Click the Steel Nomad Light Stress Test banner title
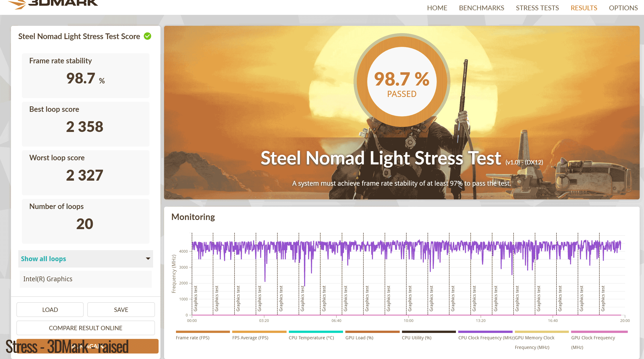This screenshot has height=359, width=644. point(381,158)
